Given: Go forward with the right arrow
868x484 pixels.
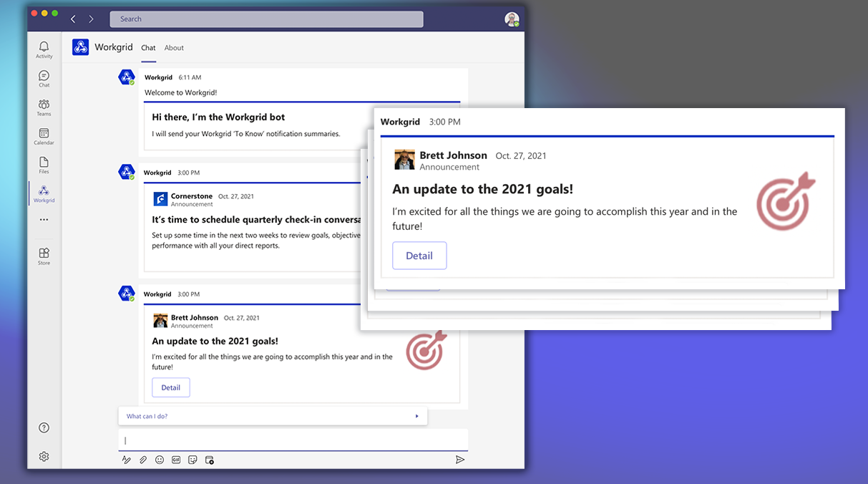Looking at the screenshot, I should [x=91, y=19].
